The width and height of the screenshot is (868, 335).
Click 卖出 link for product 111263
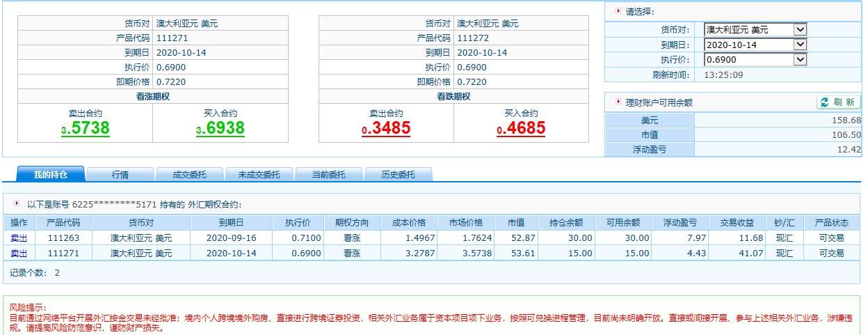(x=19, y=237)
